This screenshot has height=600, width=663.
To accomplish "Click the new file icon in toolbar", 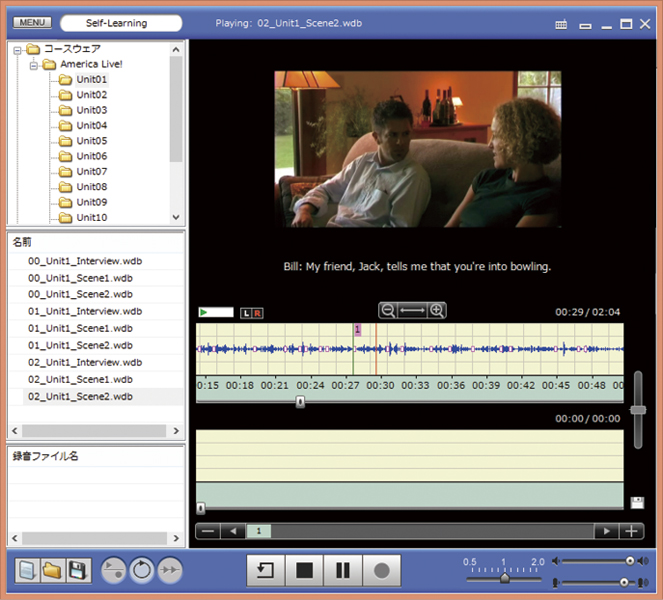I will pos(27,571).
